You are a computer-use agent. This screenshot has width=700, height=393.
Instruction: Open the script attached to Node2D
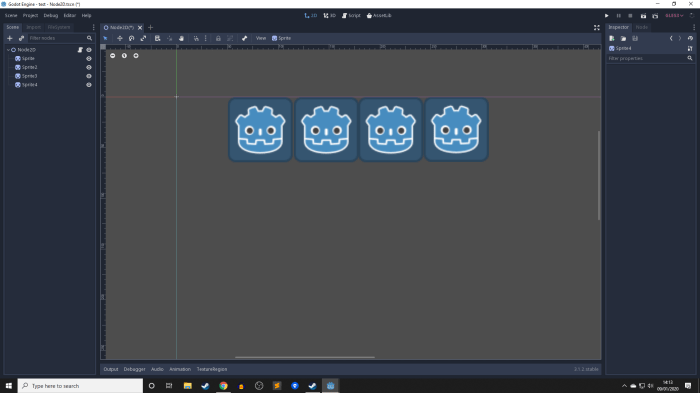coord(80,50)
